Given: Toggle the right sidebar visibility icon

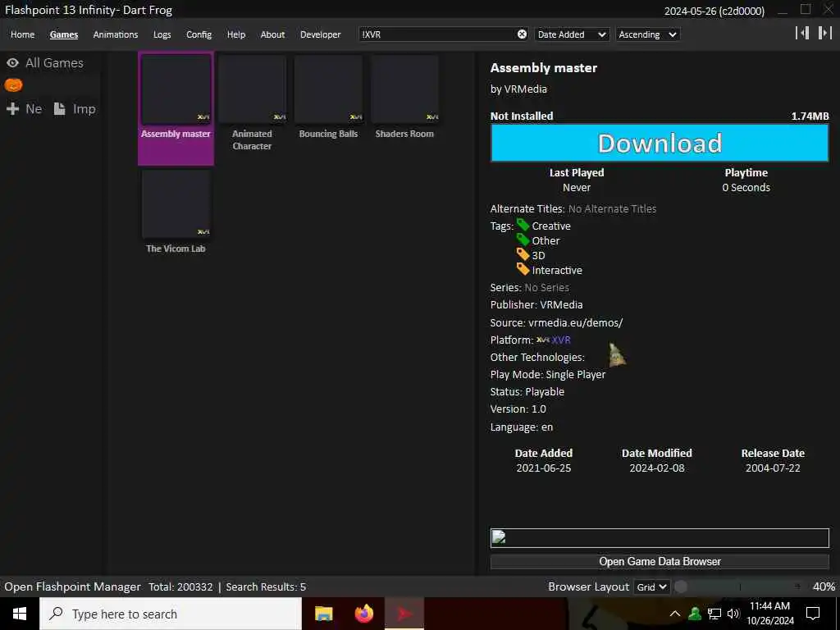Looking at the screenshot, I should point(824,33).
